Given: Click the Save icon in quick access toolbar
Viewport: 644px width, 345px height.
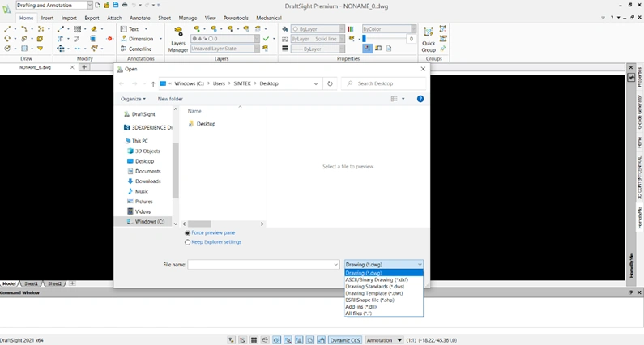Looking at the screenshot, I should coord(115,6).
